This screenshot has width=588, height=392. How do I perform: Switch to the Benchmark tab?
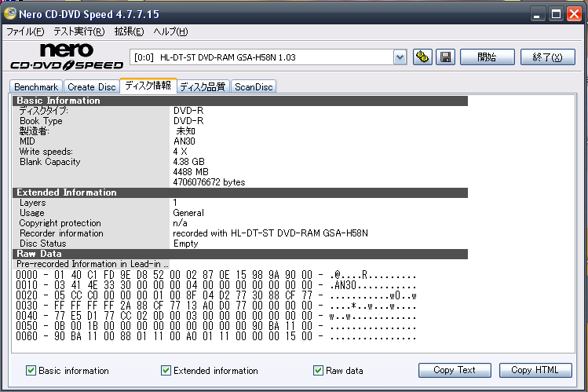(36, 87)
